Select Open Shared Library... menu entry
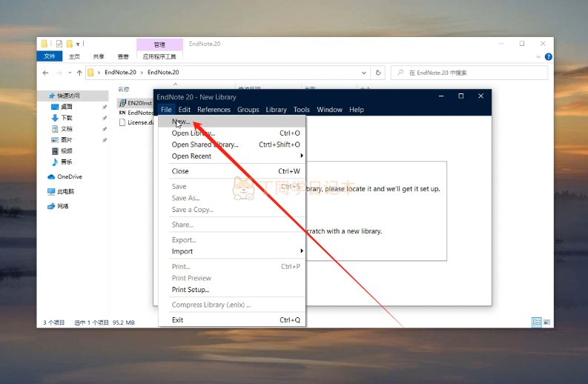Screen dimensions: 588x384 tap(205, 145)
